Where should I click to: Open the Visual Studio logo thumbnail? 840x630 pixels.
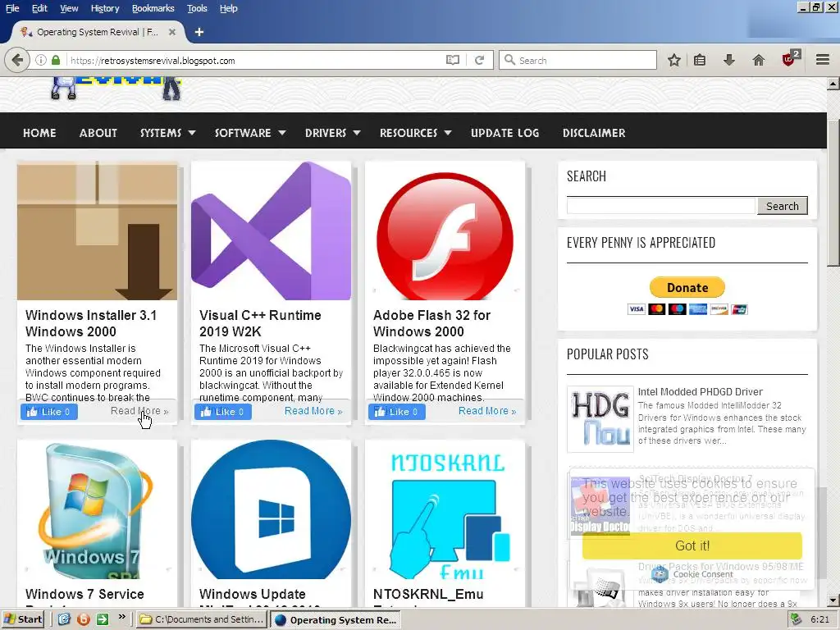coord(271,231)
